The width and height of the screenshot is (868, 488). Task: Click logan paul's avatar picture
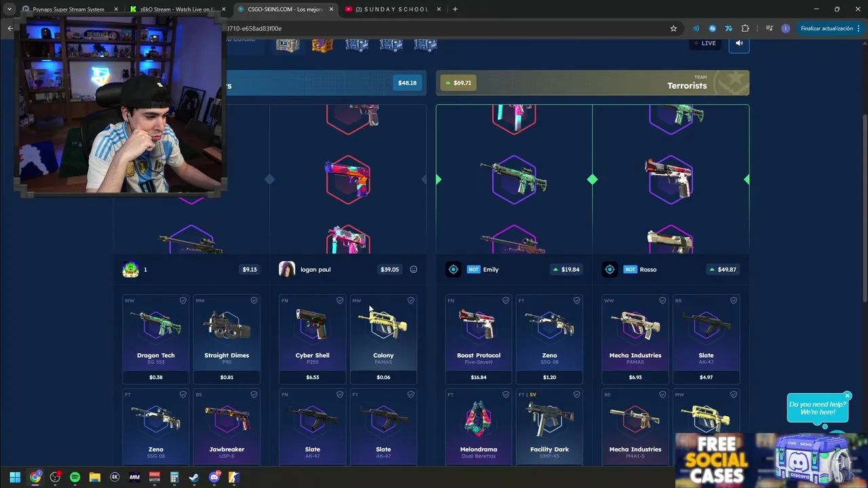point(287,269)
